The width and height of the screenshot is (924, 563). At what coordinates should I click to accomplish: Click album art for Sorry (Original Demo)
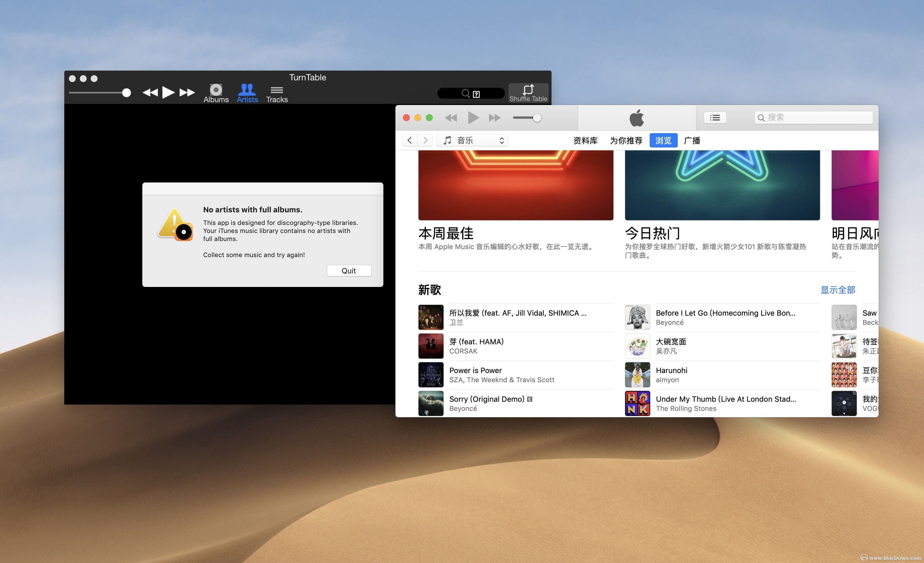click(431, 403)
